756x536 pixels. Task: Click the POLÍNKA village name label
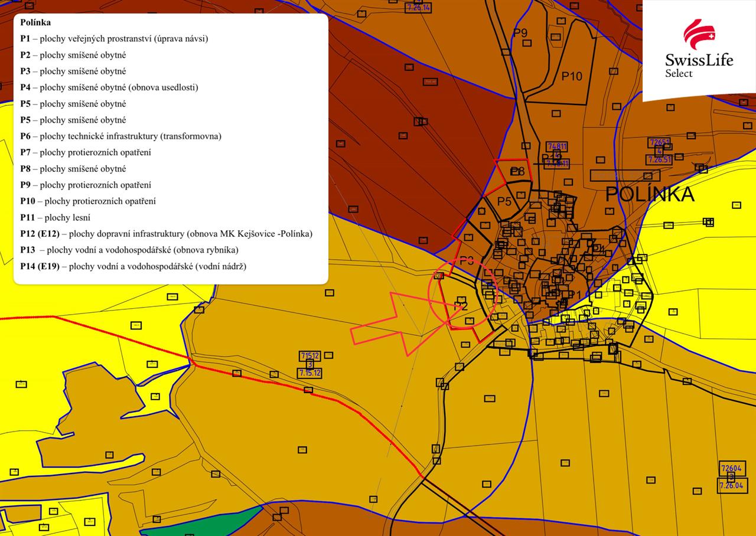(x=650, y=194)
